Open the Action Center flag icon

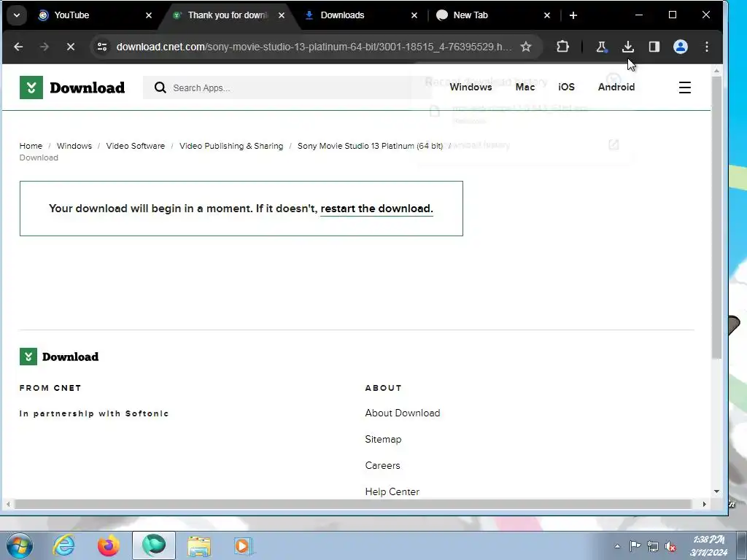click(x=635, y=546)
